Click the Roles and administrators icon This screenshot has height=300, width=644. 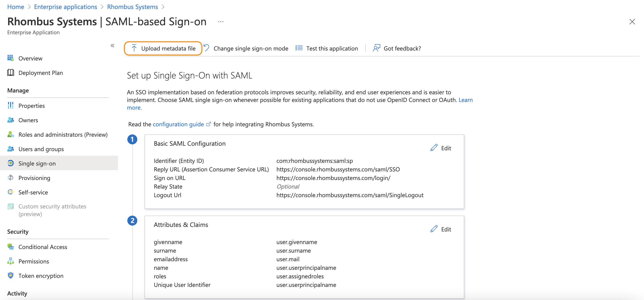(x=10, y=134)
